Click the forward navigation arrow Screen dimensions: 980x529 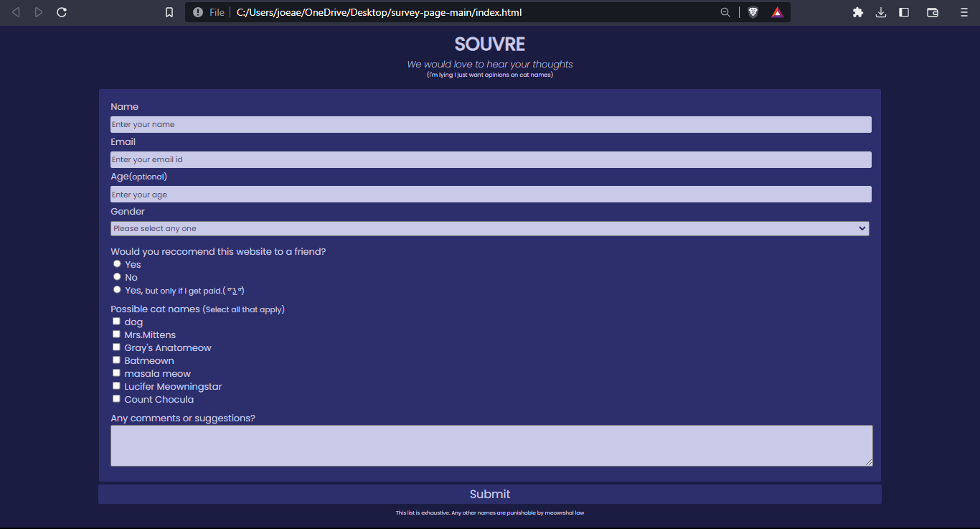39,12
